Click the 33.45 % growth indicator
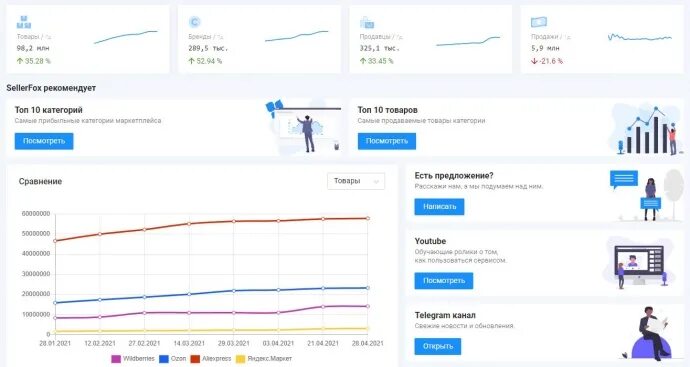This screenshot has height=367, width=690. pos(377,61)
